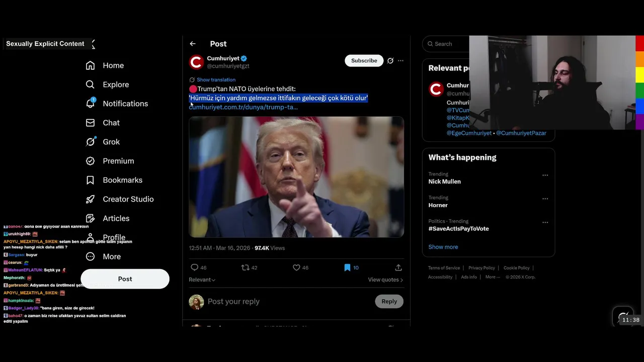Open options for Nick Mullen trend
Image resolution: width=644 pixels, height=362 pixels.
click(x=545, y=175)
